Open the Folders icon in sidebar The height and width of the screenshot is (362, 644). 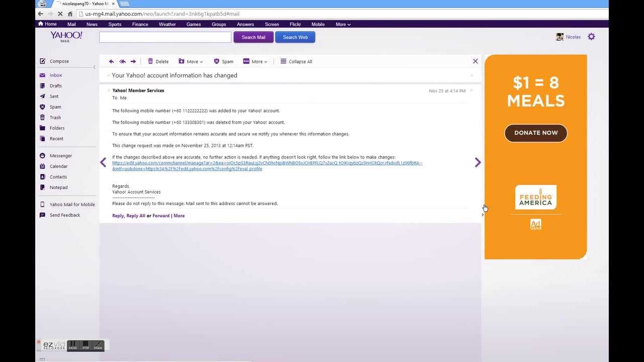43,128
